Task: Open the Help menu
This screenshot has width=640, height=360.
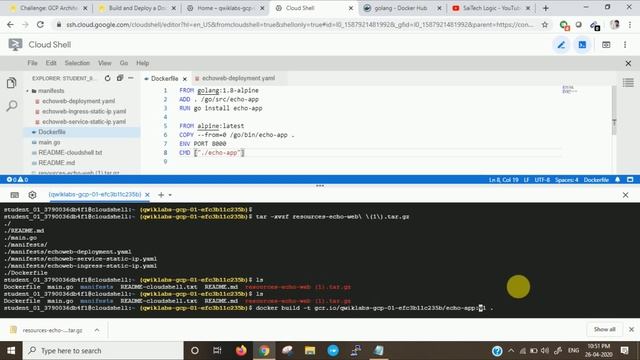Action: pyautogui.click(x=142, y=63)
